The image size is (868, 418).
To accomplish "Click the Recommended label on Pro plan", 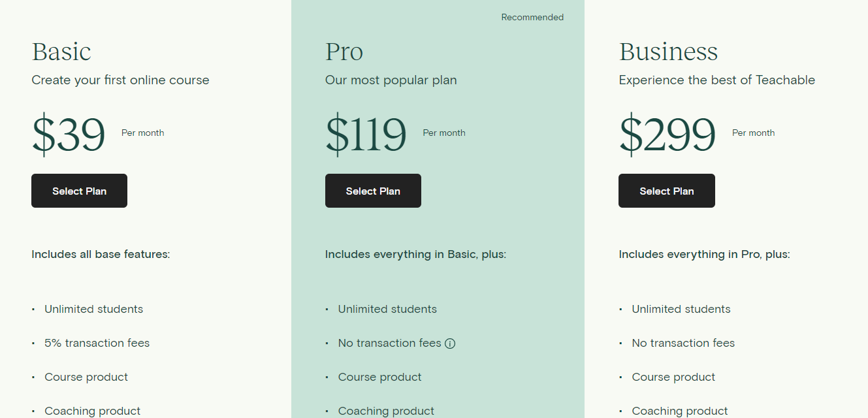I will point(532,17).
